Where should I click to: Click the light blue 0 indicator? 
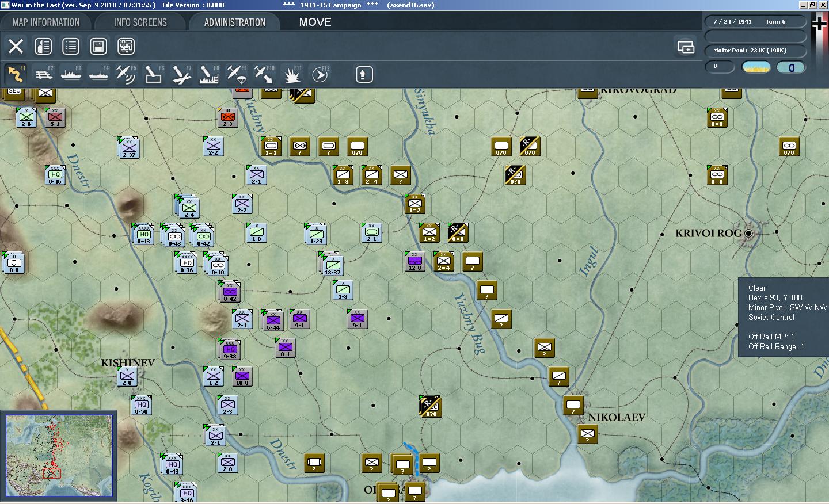[x=791, y=67]
